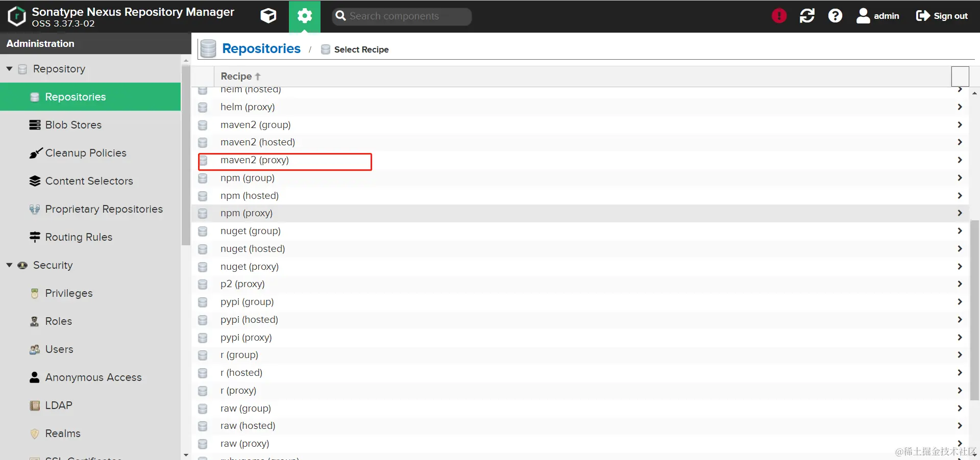This screenshot has width=980, height=460.
Task: Click the admin user icon
Action: pos(863,16)
